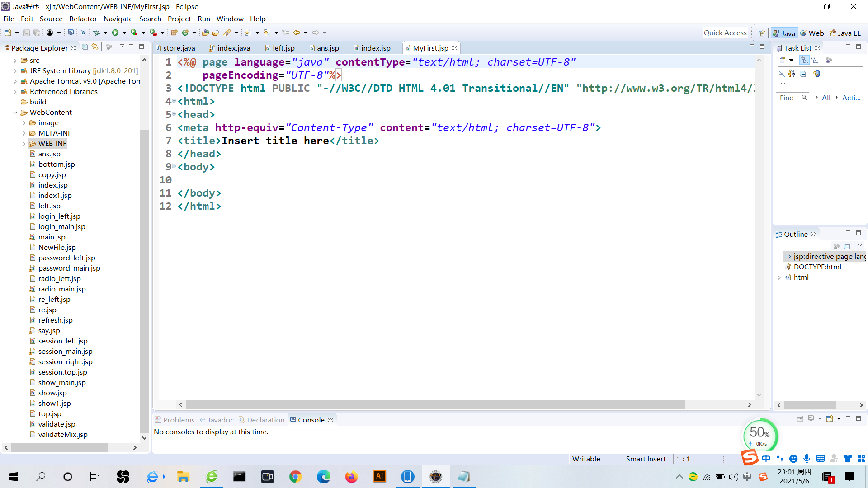Image resolution: width=868 pixels, height=488 pixels.
Task: Toggle Link with Editor in Package Explorer
Action: [94, 47]
